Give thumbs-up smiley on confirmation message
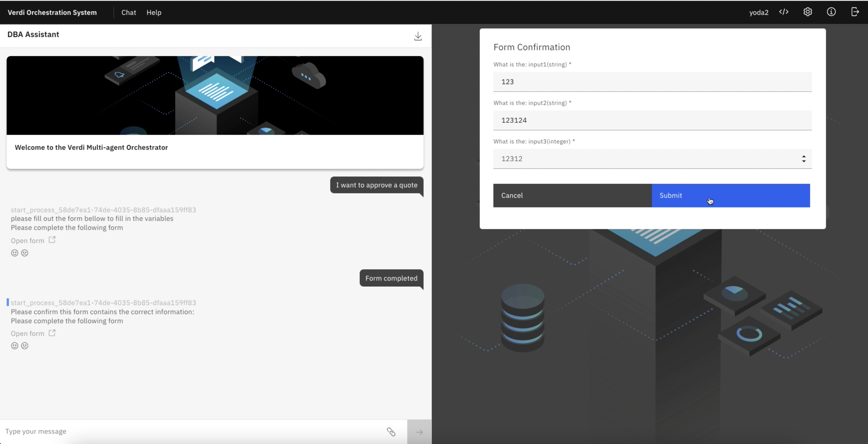This screenshot has height=444, width=868. point(15,346)
